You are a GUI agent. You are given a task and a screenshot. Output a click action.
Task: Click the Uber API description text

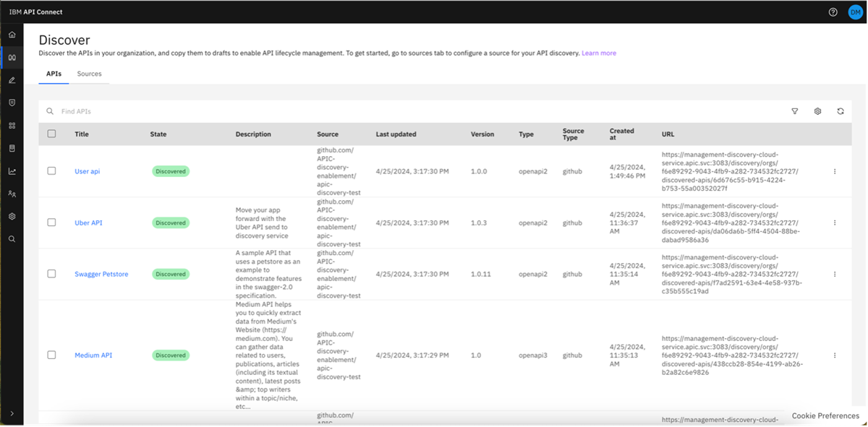262,223
